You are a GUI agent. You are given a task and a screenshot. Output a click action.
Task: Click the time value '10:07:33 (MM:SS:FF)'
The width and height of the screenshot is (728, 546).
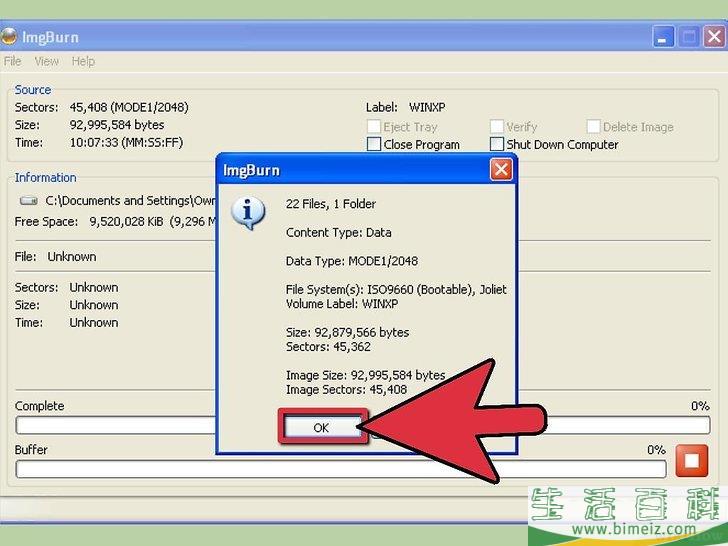point(126,143)
